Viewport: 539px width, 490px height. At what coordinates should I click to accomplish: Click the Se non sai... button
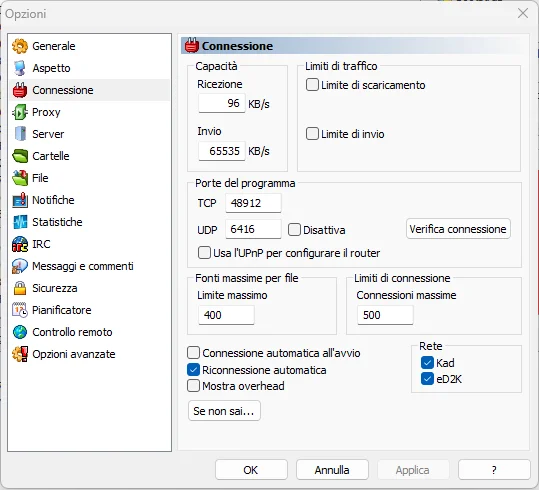tap(224, 411)
